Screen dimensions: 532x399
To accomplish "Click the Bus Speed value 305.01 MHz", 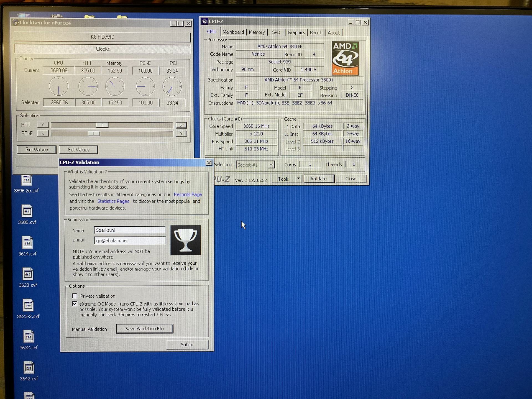I will pyautogui.click(x=256, y=141).
